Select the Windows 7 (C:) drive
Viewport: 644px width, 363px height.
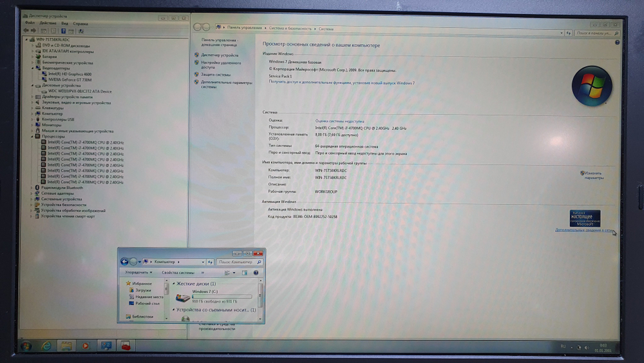pyautogui.click(x=214, y=297)
